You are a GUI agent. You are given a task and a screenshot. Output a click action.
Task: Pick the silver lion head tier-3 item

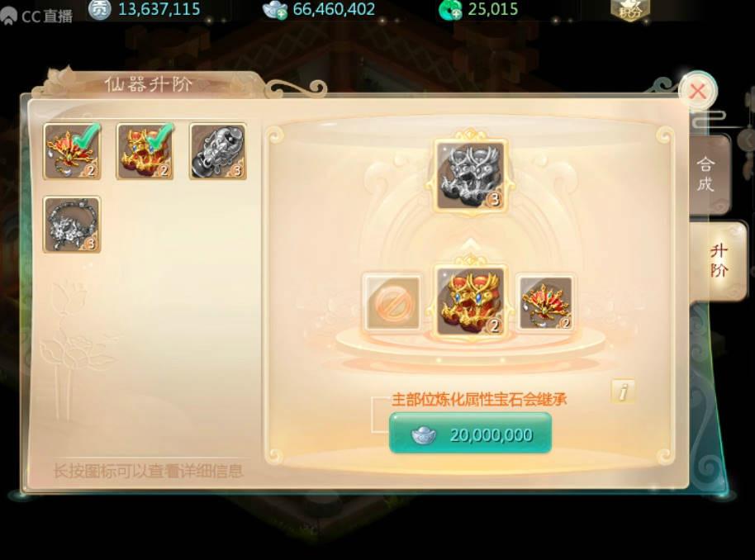[218, 151]
